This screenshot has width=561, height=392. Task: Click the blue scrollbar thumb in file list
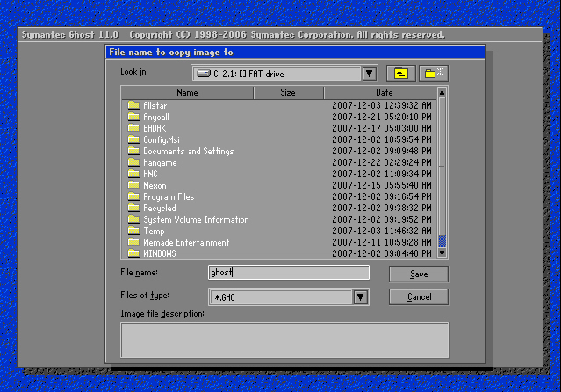click(442, 241)
